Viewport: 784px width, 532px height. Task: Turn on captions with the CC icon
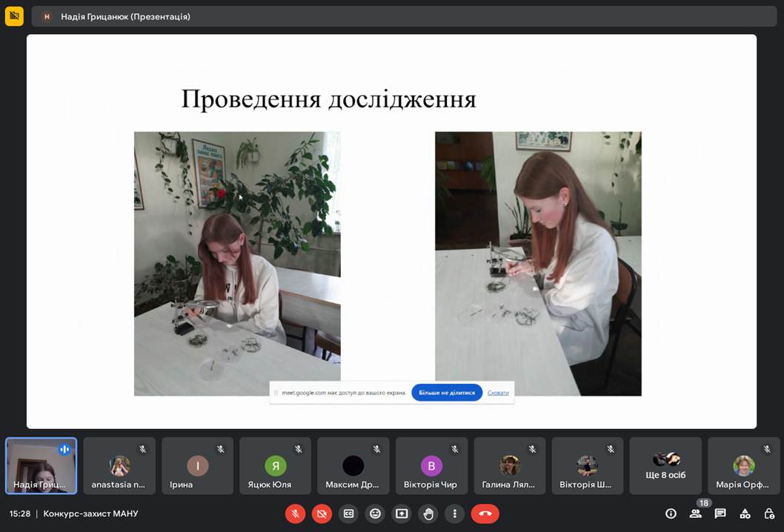tap(348, 513)
